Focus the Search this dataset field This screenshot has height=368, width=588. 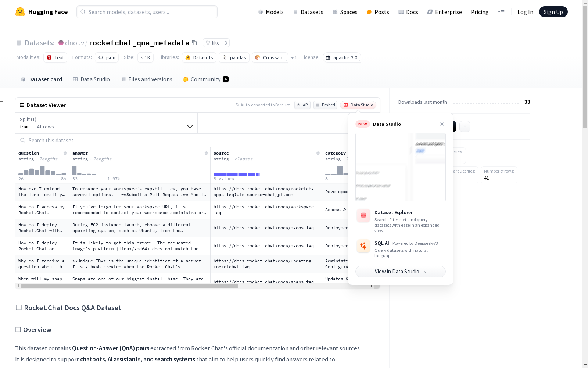click(182, 140)
